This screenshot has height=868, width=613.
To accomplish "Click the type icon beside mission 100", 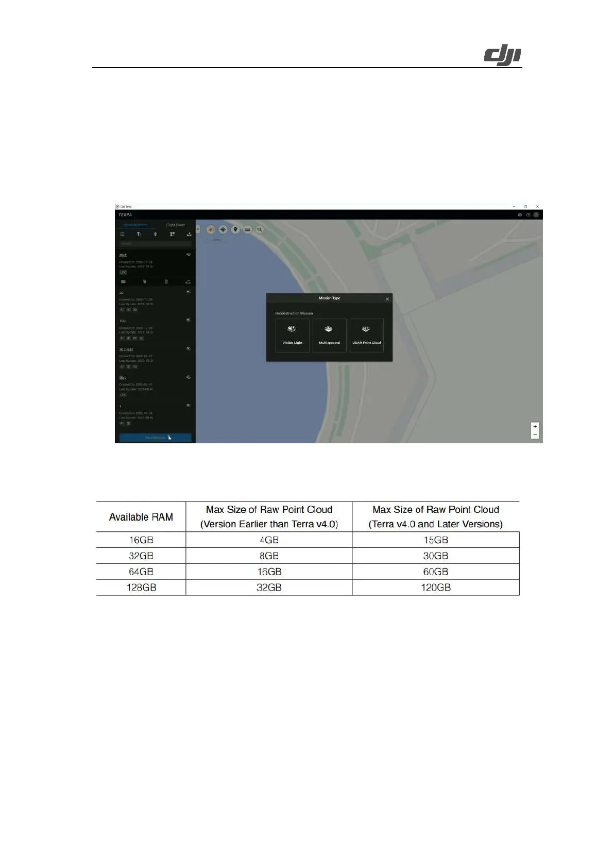I will pos(189,320).
